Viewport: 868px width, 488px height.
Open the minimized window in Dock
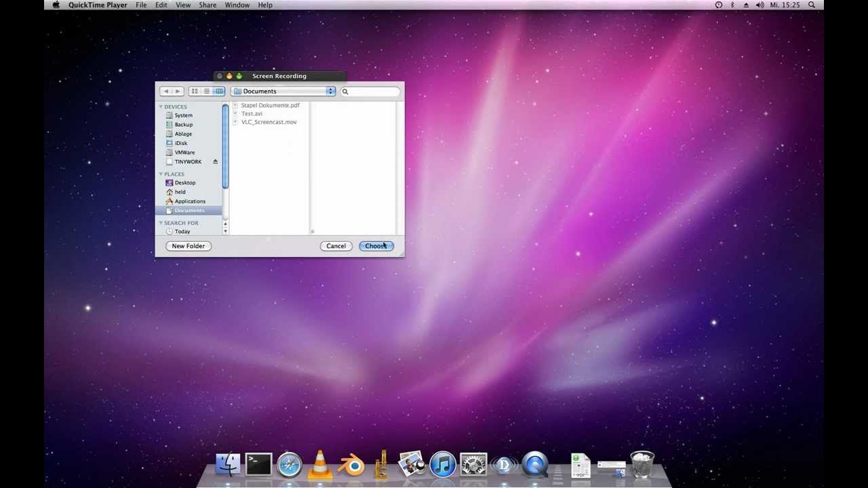click(611, 468)
